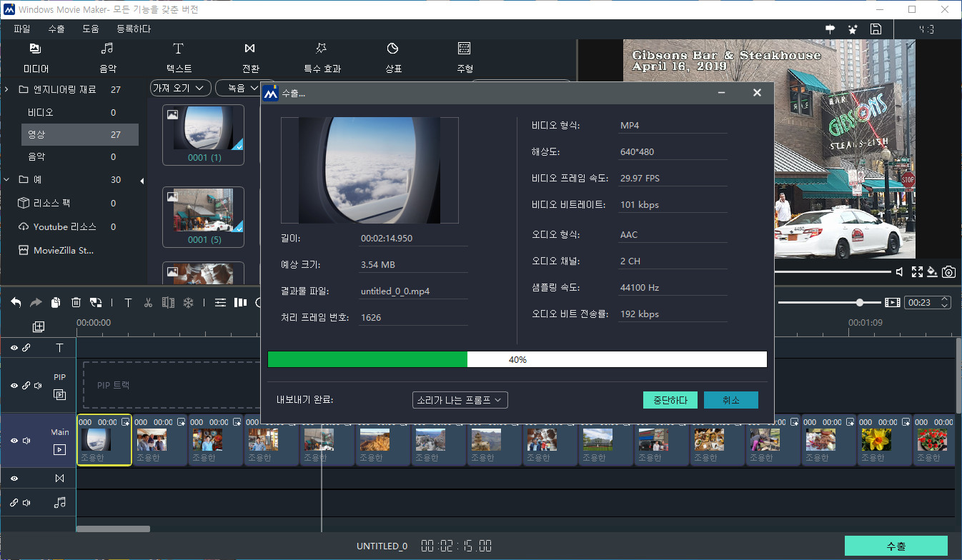962x560 pixels.
Task: Select the 영상 category row
Action: point(79,134)
